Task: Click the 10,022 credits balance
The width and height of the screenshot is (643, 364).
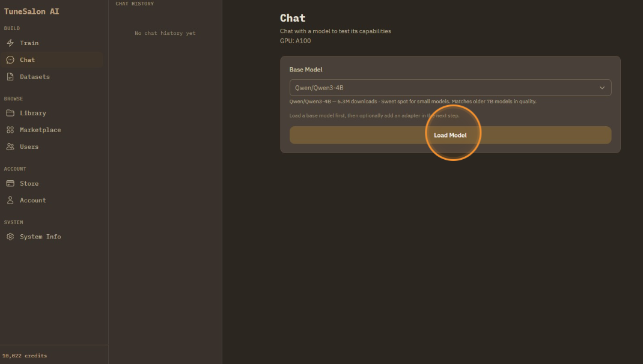Action: click(x=25, y=356)
